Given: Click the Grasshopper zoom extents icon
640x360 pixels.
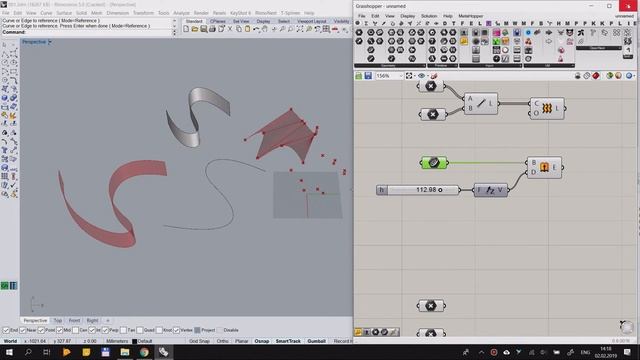Looking at the screenshot, I should coord(409,76).
